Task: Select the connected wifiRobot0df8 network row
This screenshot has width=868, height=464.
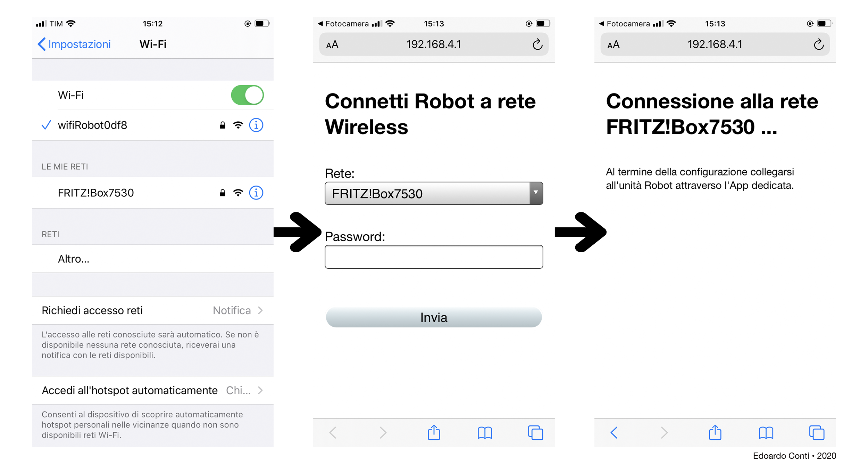Action: (153, 125)
